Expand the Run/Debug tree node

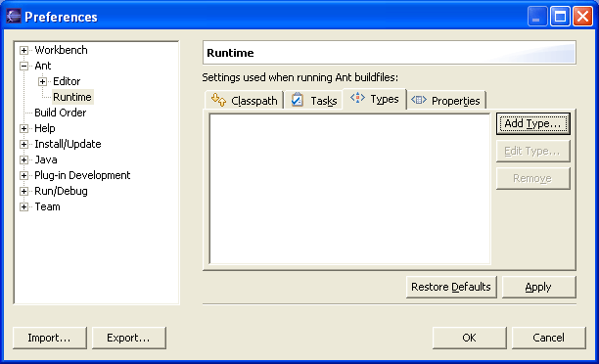pos(23,191)
